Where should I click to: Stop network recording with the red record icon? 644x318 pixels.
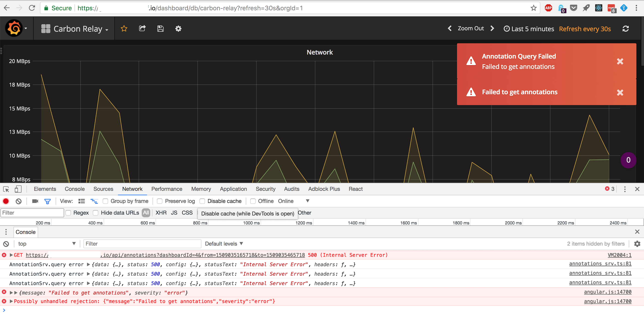point(6,201)
